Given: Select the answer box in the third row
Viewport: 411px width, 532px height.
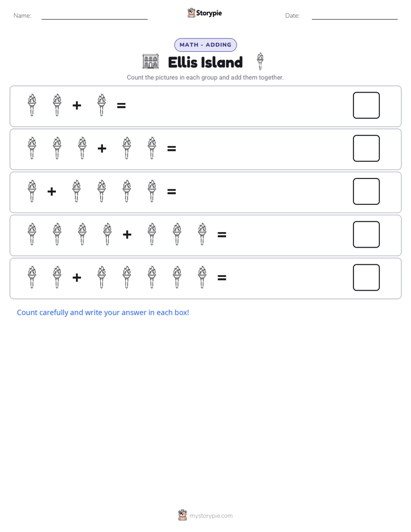Looking at the screenshot, I should [366, 191].
